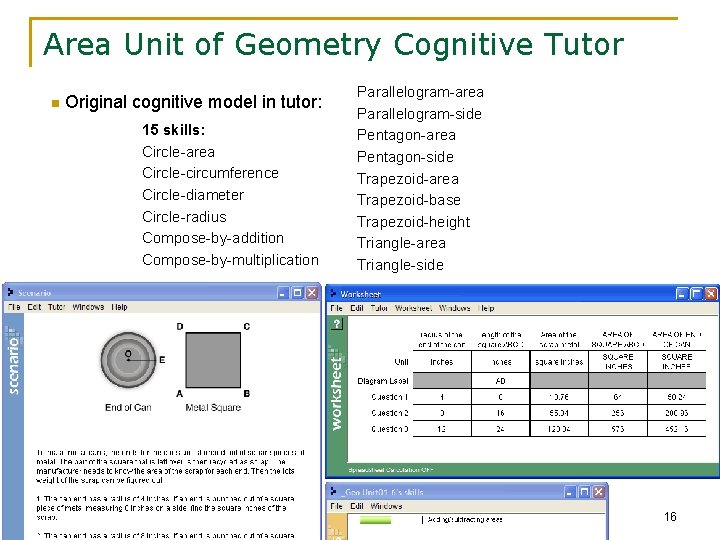
Task: Click the slide number 16
Action: [670, 517]
